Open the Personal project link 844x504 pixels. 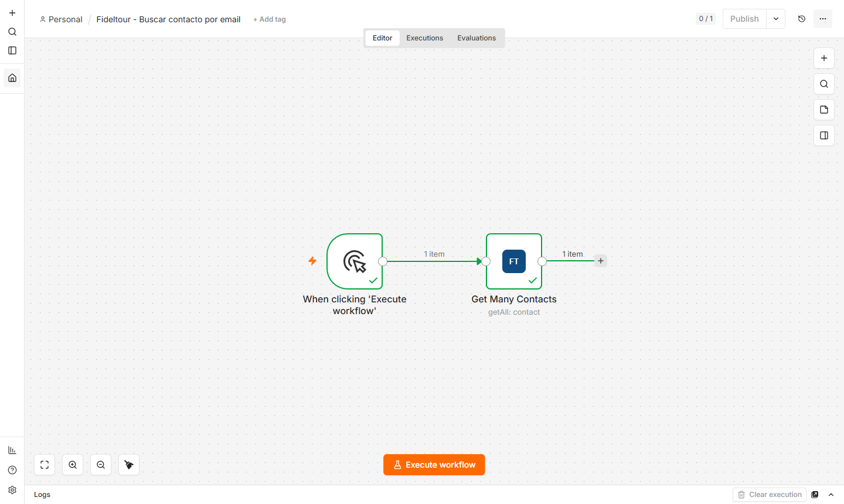(x=61, y=19)
